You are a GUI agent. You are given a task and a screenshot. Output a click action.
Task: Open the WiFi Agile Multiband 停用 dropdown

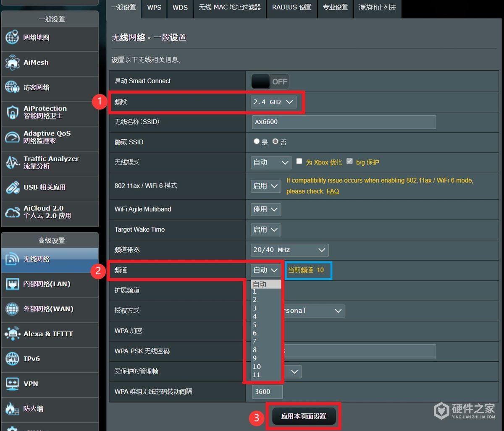tap(266, 209)
